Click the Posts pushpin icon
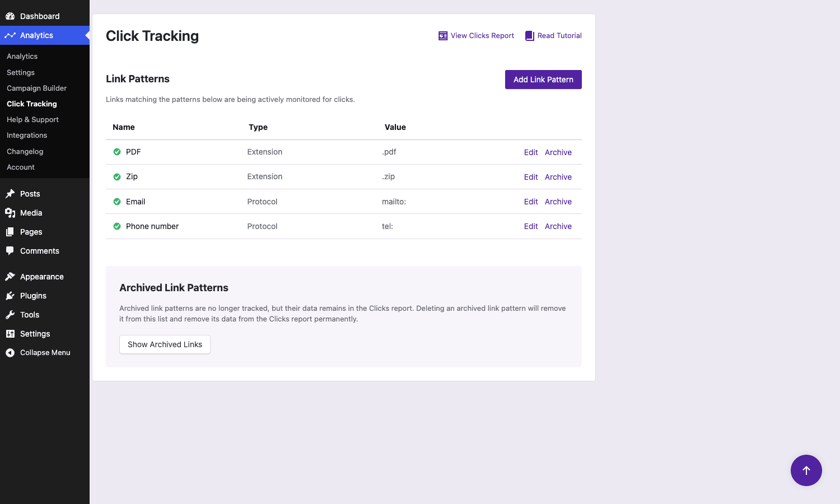The height and width of the screenshot is (504, 840). [x=10, y=194]
